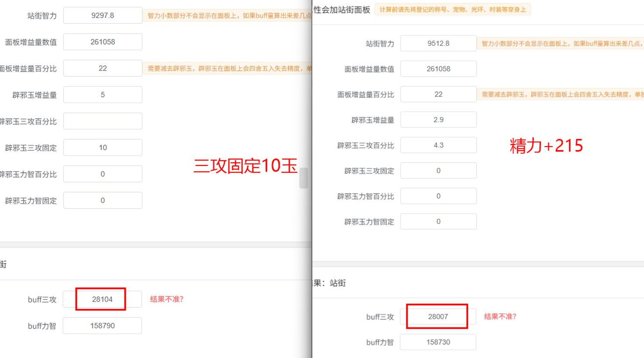
Task: Open 结果不准? link beside the 28104 result
Action: tap(166, 299)
